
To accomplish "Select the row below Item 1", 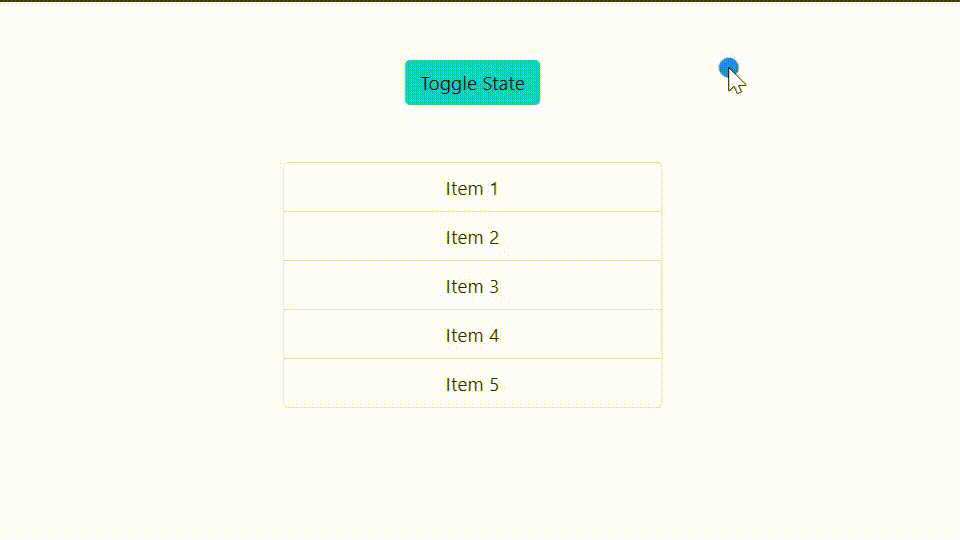I will point(472,236).
